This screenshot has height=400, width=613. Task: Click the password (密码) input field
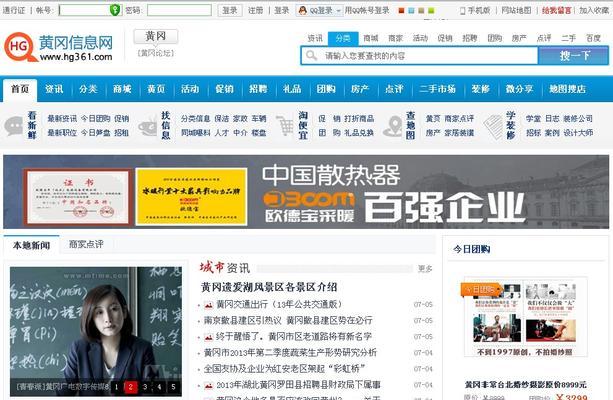(x=179, y=10)
